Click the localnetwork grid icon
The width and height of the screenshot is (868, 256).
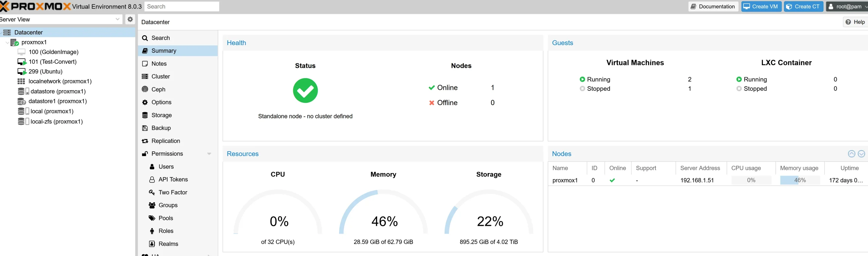21,81
